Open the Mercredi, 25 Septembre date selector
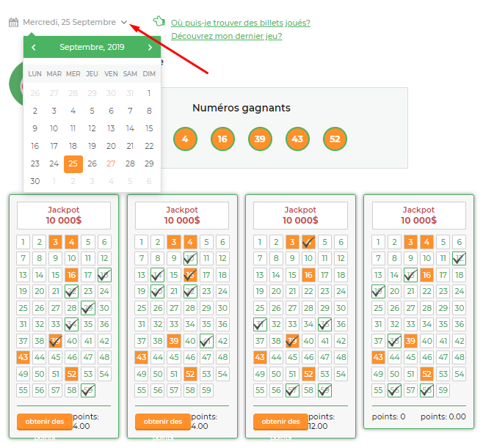Image resolution: width=483 pixels, height=448 pixels. (x=69, y=22)
